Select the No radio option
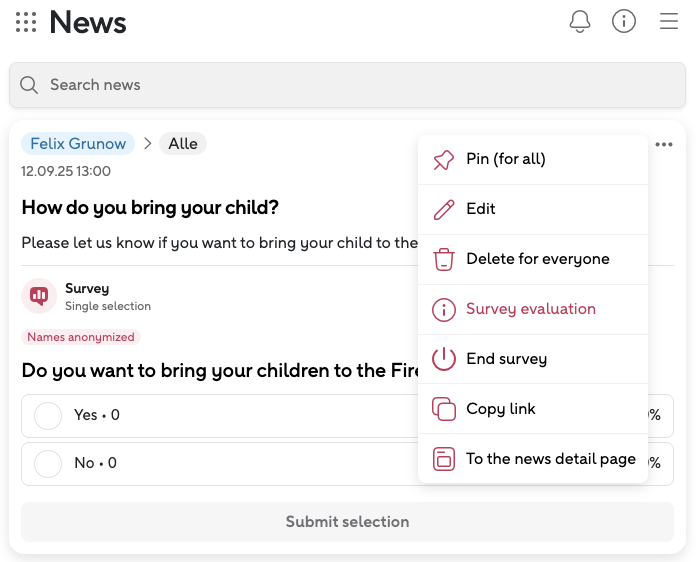The height and width of the screenshot is (562, 696). (x=48, y=463)
